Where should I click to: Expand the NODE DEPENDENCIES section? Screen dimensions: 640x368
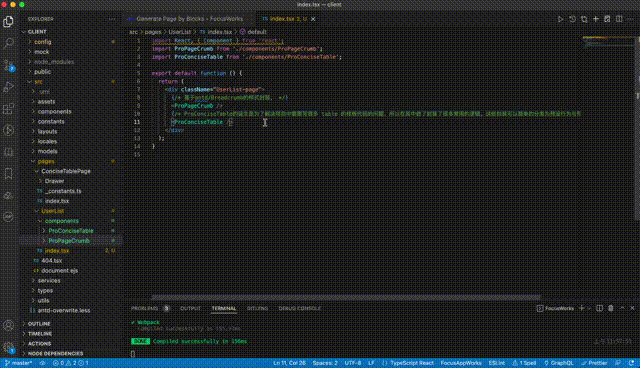click(56, 354)
